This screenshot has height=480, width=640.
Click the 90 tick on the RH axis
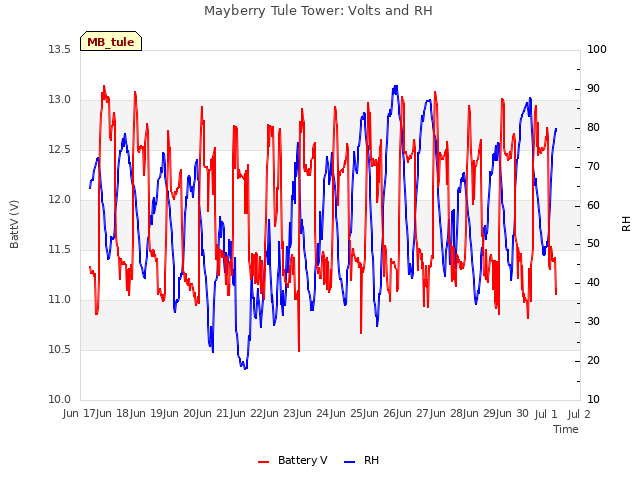tap(593, 89)
